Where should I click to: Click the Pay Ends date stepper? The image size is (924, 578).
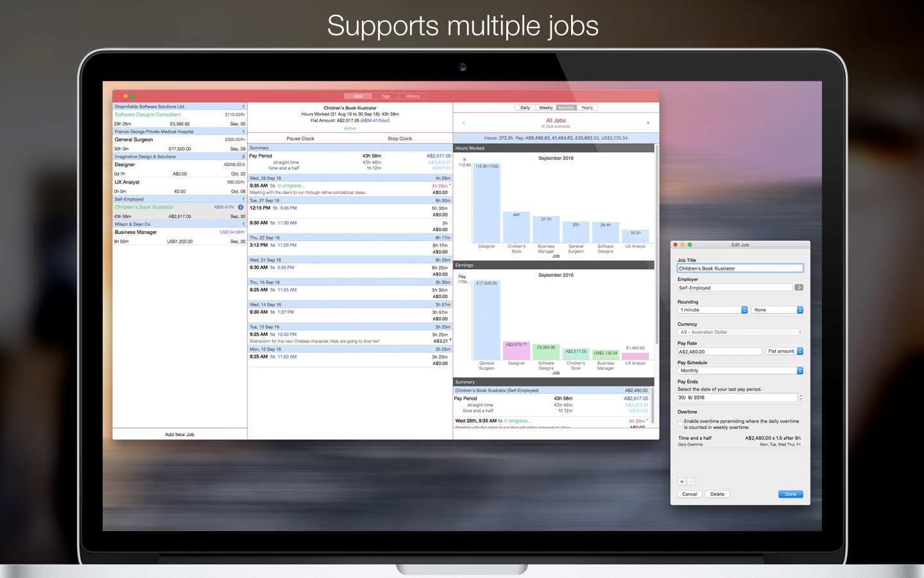pos(800,398)
